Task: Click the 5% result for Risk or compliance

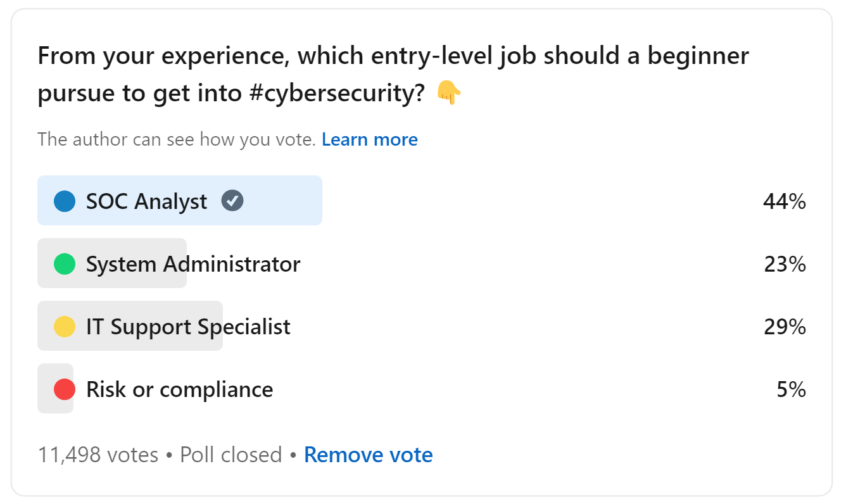Action: pos(791,389)
